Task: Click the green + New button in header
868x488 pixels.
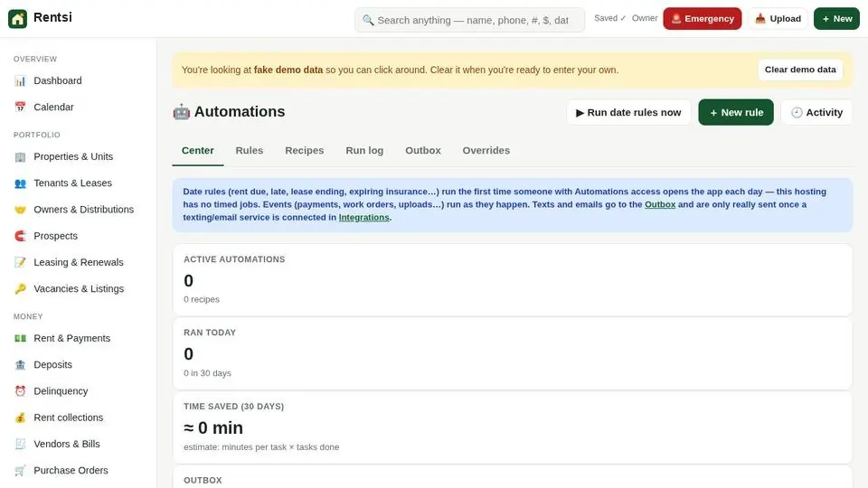Action: [836, 19]
